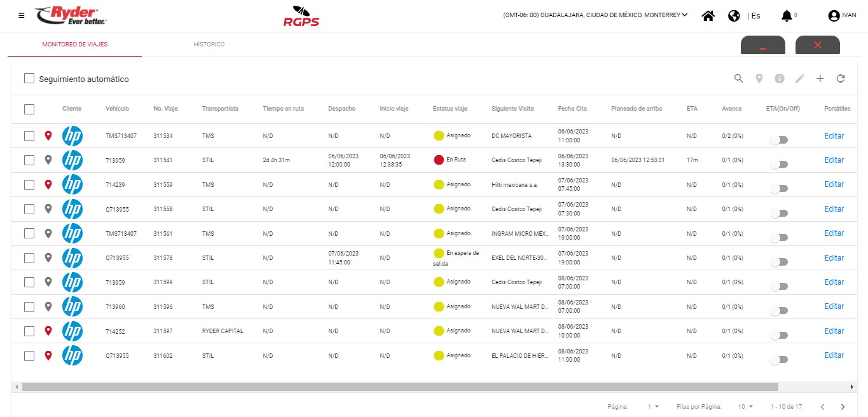Check the select-all header checkbox

coord(29,109)
